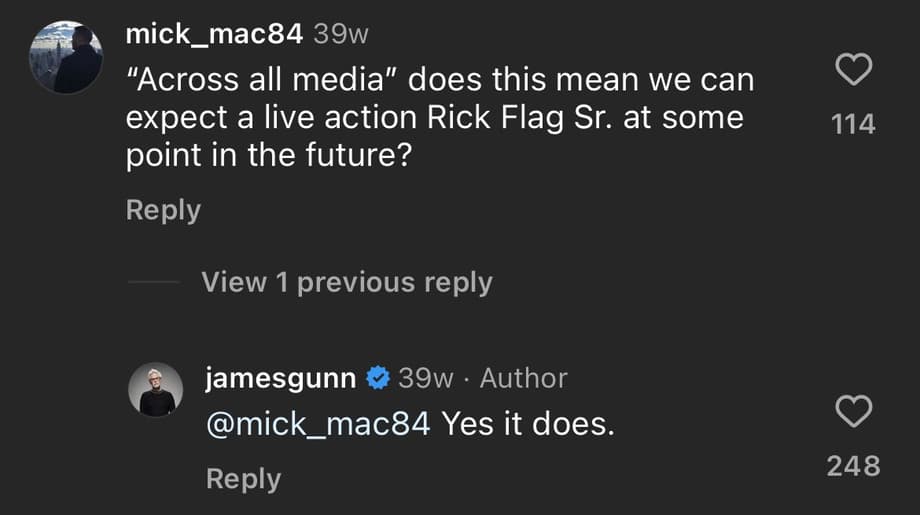View the 114 likes count
920x515 pixels.
coord(853,124)
